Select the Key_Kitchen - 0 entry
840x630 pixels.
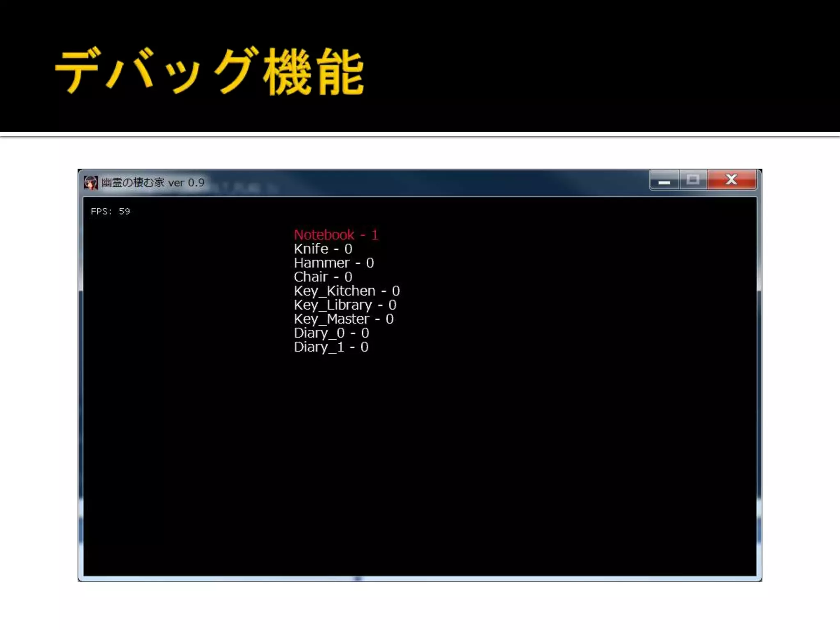click(347, 291)
